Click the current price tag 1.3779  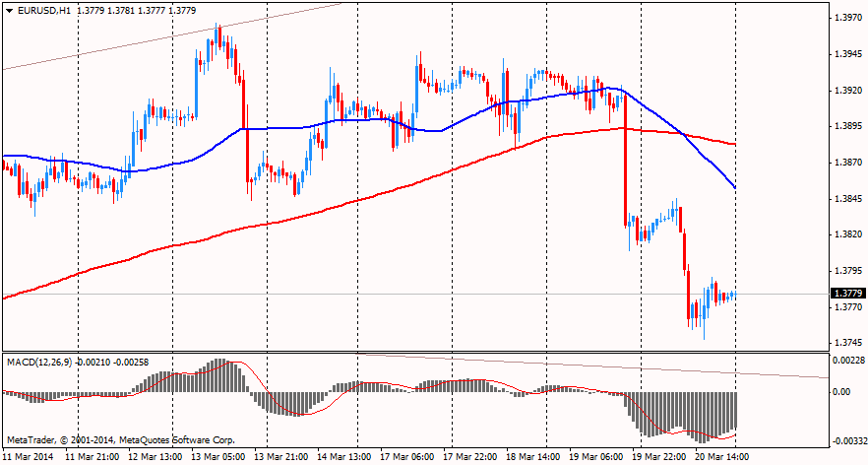tap(847, 294)
